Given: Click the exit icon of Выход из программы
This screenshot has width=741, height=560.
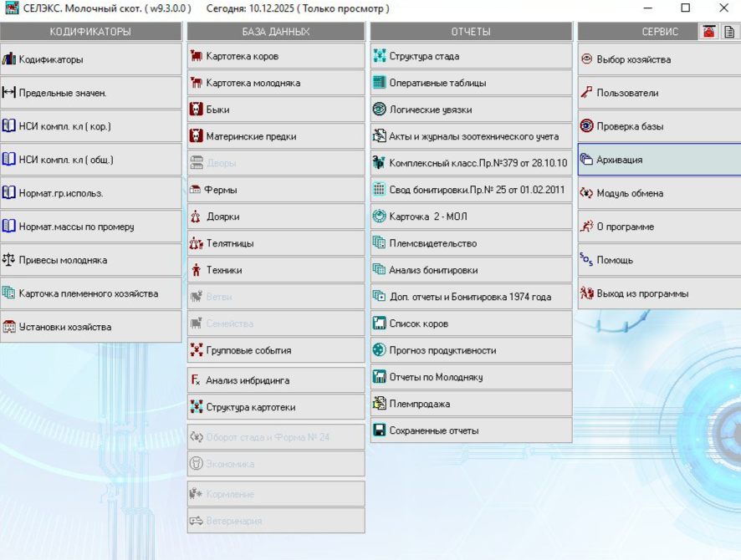Looking at the screenshot, I should click(x=586, y=293).
